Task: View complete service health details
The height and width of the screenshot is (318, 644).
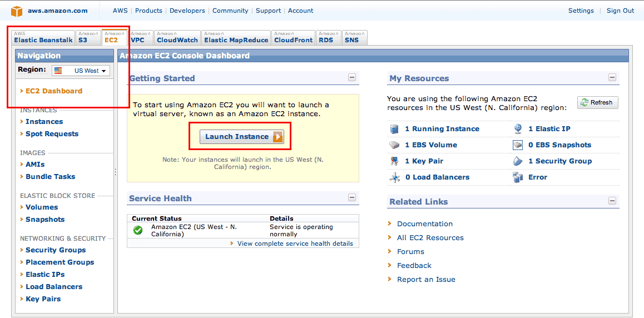Action: (295, 244)
